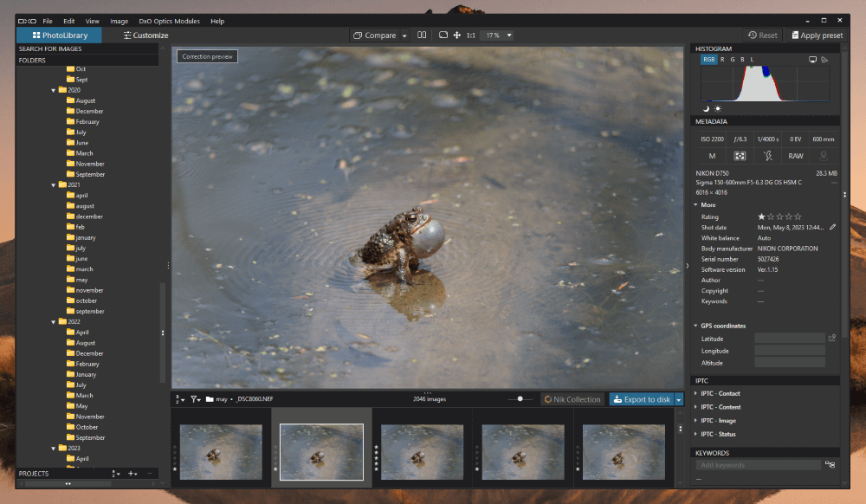The image size is (866, 504).
Task: Toggle monitor gamut warning icon in histogram
Action: [x=812, y=60]
